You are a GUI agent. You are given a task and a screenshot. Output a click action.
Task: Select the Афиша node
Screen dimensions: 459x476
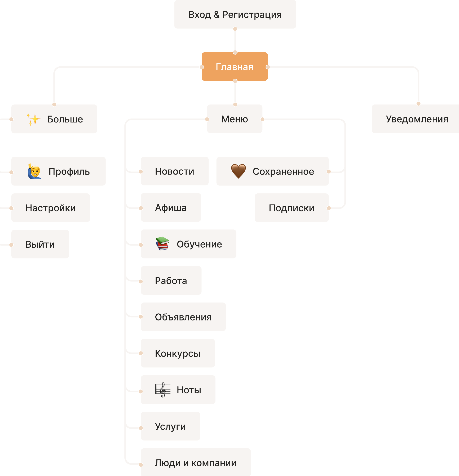(x=171, y=208)
